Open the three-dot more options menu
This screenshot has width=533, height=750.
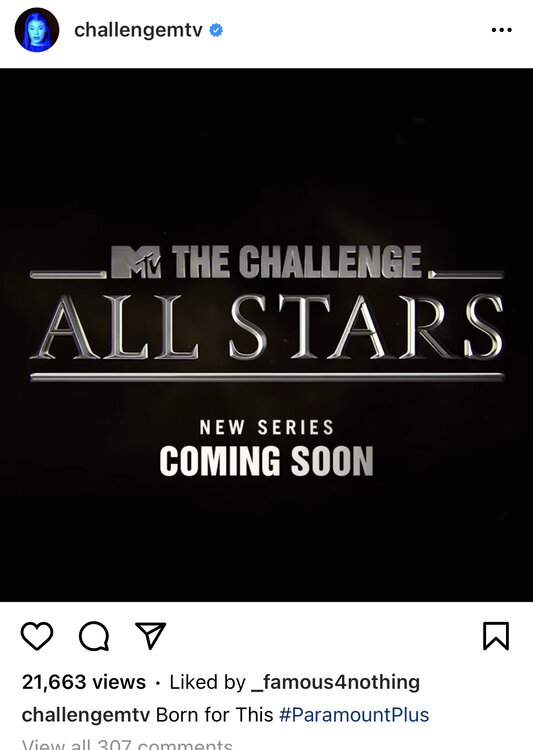tap(501, 30)
